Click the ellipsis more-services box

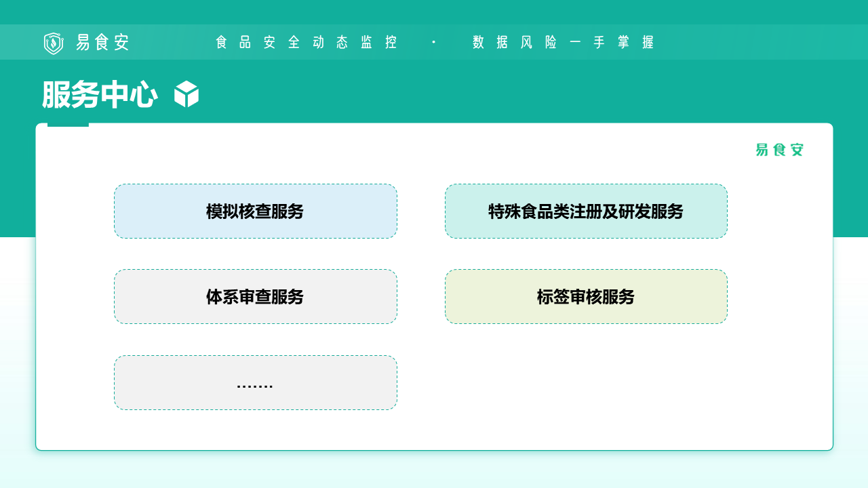[x=255, y=383]
